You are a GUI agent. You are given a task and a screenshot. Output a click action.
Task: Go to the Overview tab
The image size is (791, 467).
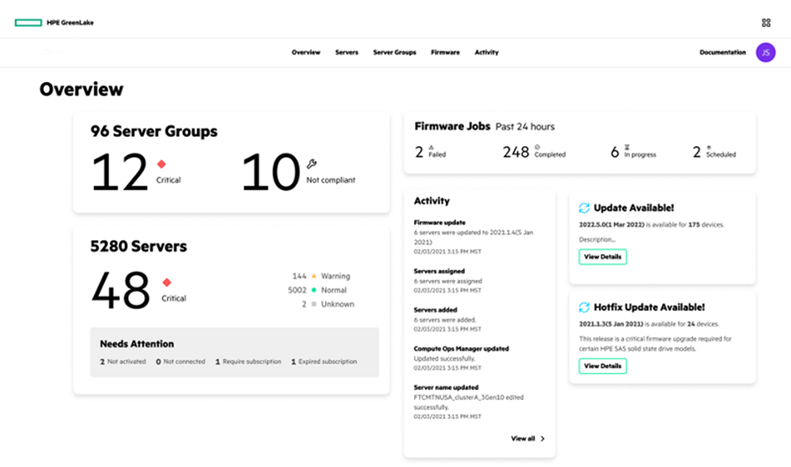(x=306, y=52)
